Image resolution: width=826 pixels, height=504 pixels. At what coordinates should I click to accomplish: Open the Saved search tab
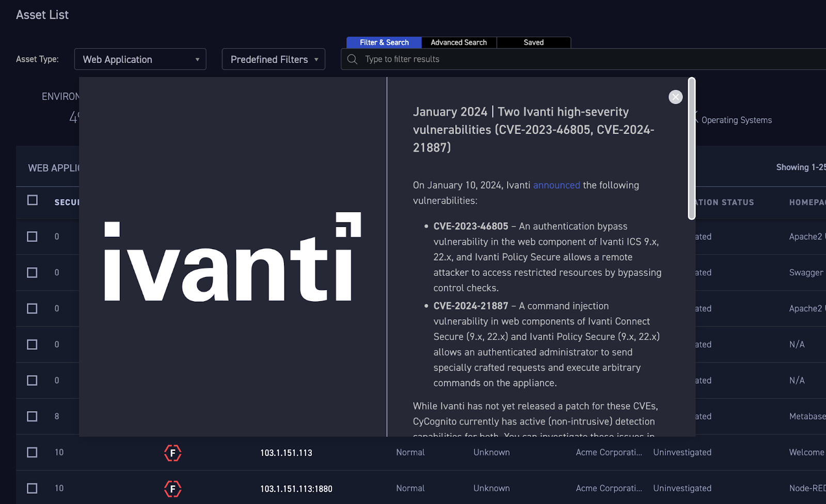click(533, 42)
